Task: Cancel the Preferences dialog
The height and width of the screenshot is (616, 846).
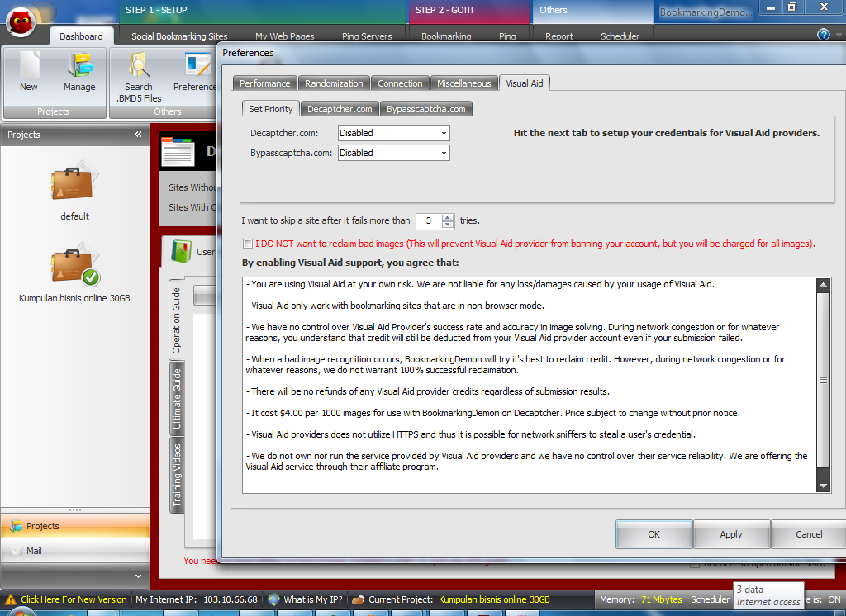Action: [808, 534]
